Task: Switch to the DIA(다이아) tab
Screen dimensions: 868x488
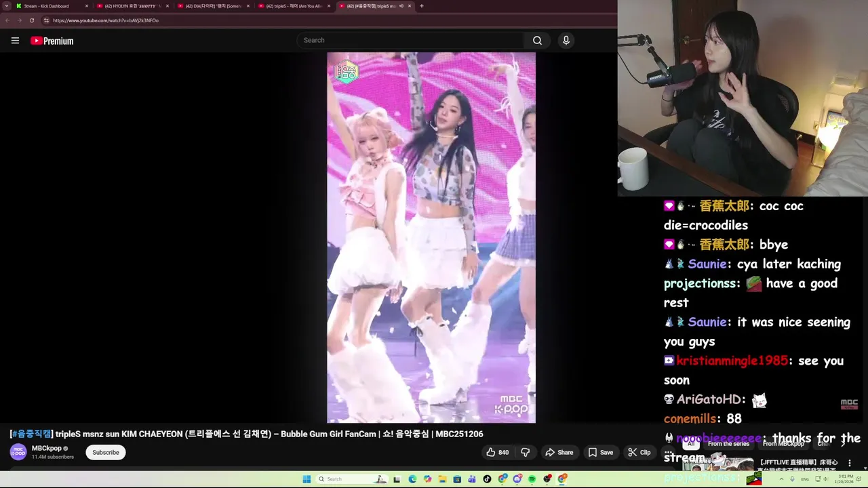Action: click(212, 6)
